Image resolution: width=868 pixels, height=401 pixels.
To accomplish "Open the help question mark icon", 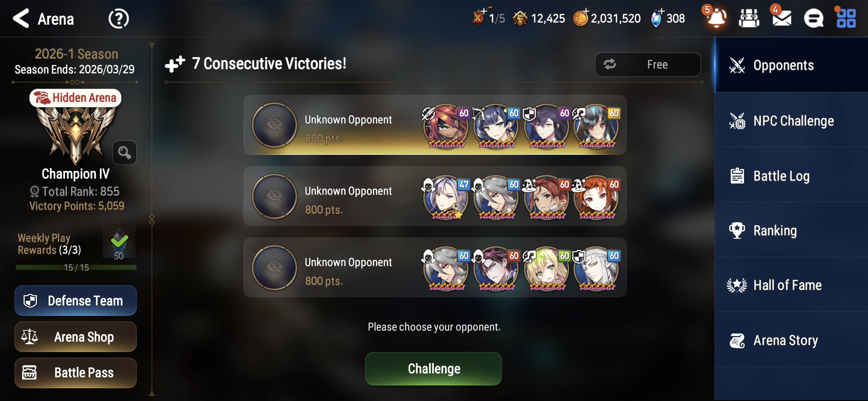I will tap(119, 19).
